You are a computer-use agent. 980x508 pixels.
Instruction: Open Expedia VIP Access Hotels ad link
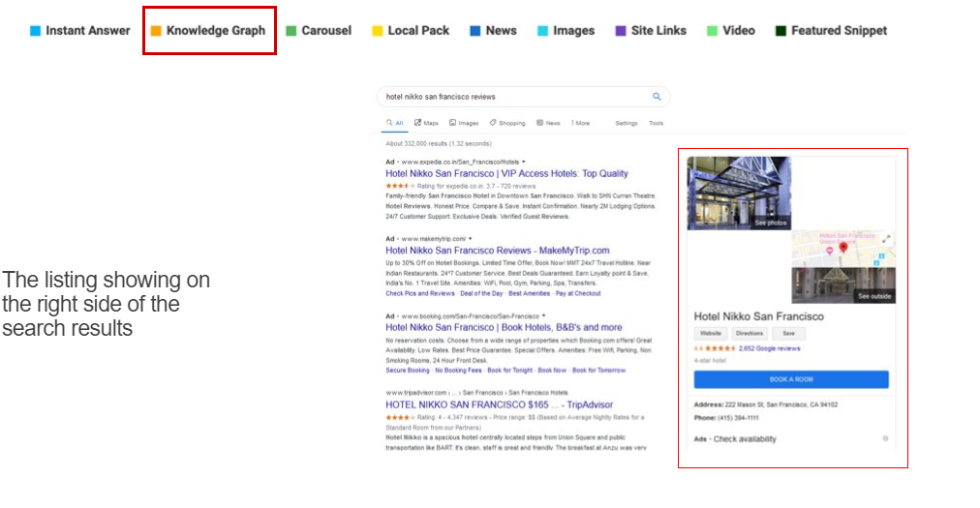(x=506, y=174)
